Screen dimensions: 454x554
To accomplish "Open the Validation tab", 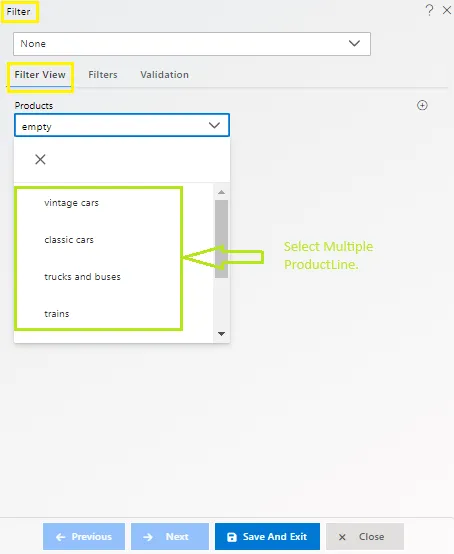I will (164, 75).
